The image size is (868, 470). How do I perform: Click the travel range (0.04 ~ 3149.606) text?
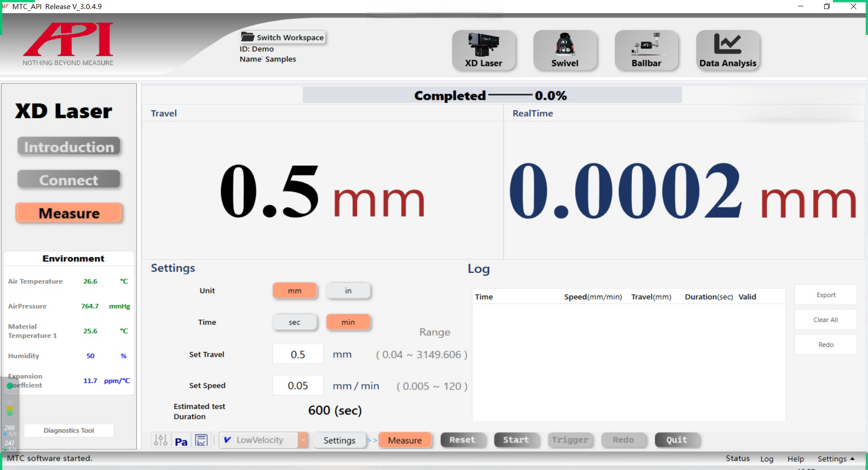coord(422,355)
